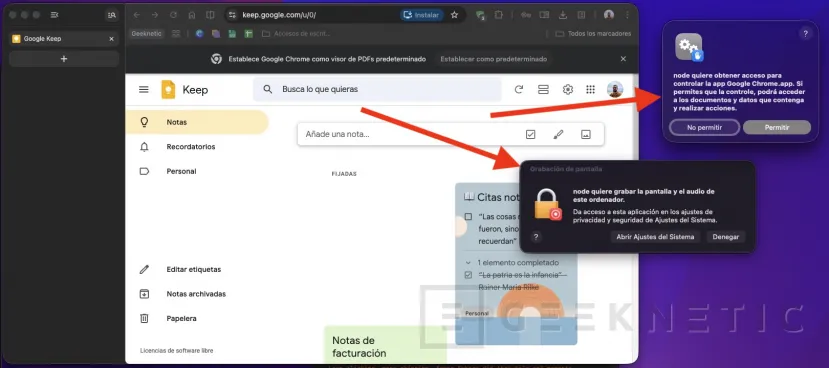Click the magnifier icon in Keep search
The width and height of the screenshot is (829, 368).
[268, 89]
